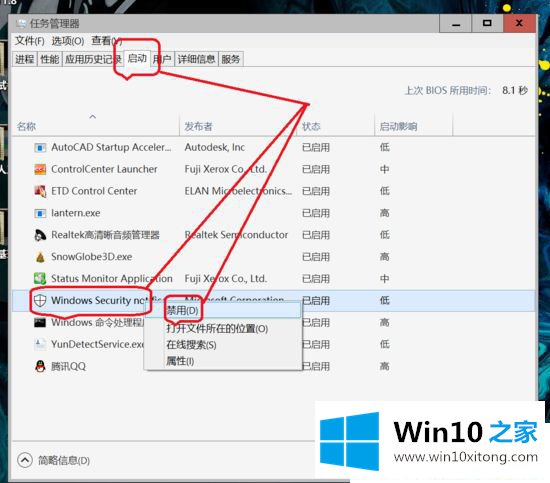Click the lantern.exe icon

(40, 213)
